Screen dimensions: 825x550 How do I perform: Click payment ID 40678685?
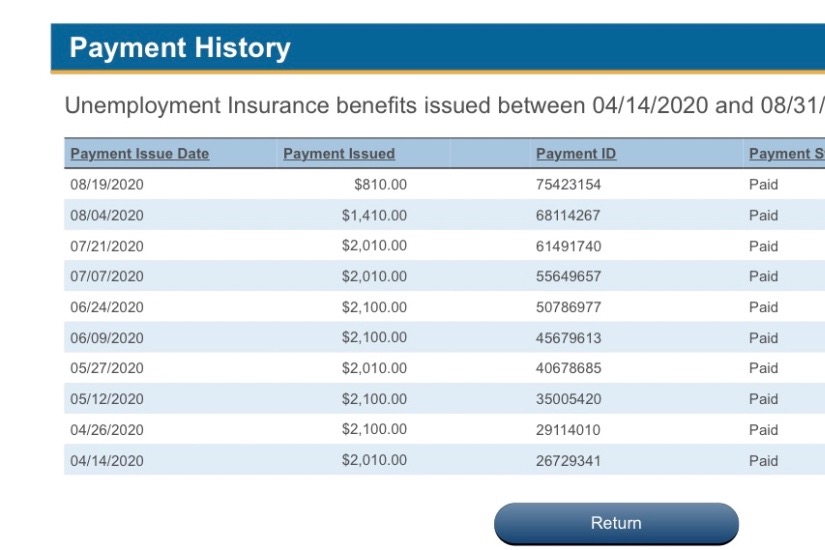click(x=569, y=368)
